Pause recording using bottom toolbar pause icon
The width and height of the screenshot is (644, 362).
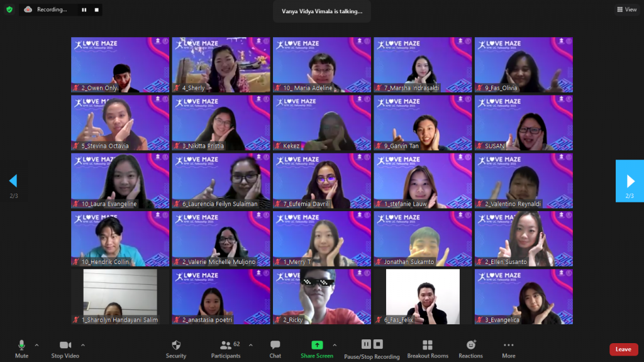coord(366,344)
